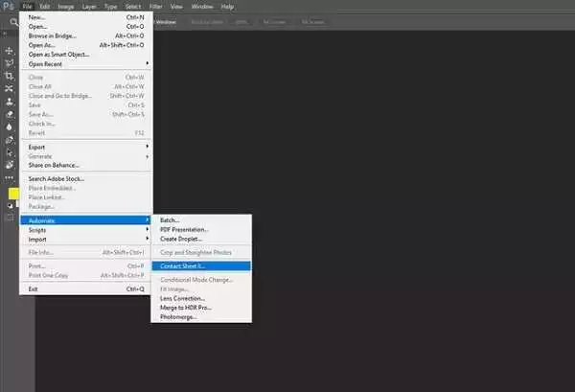
Task: Click the greyed Revert entry
Action: click(86, 133)
